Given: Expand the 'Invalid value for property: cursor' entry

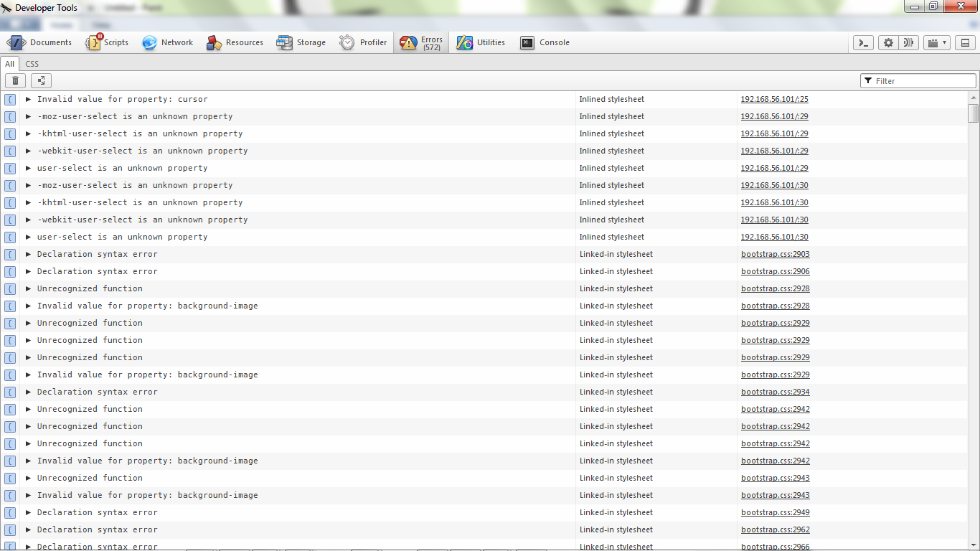Looking at the screenshot, I should pyautogui.click(x=29, y=99).
